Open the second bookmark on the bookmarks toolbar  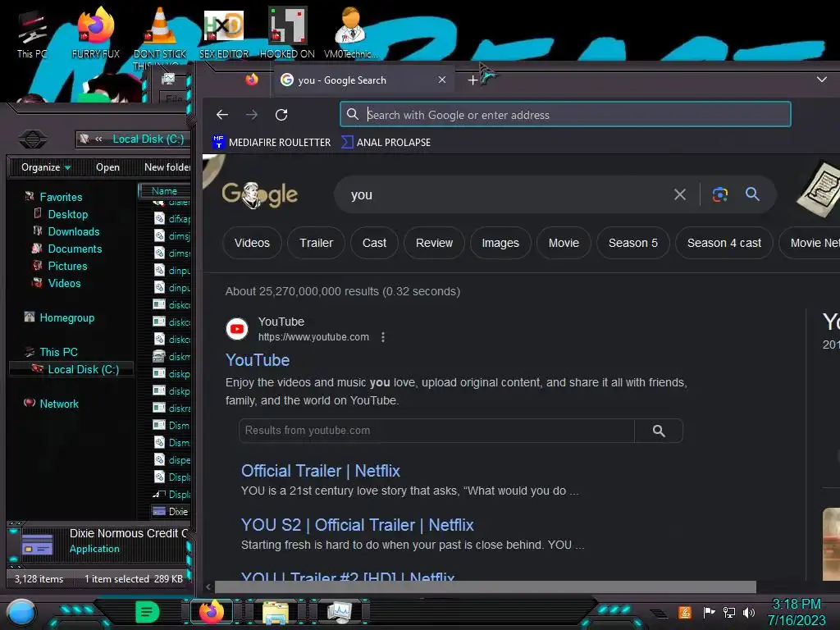386,143
